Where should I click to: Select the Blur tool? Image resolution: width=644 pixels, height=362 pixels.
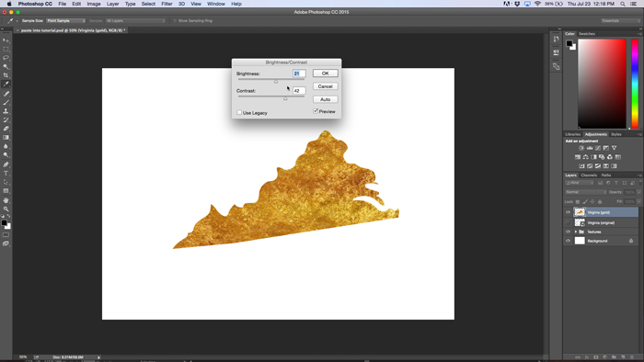(6, 146)
